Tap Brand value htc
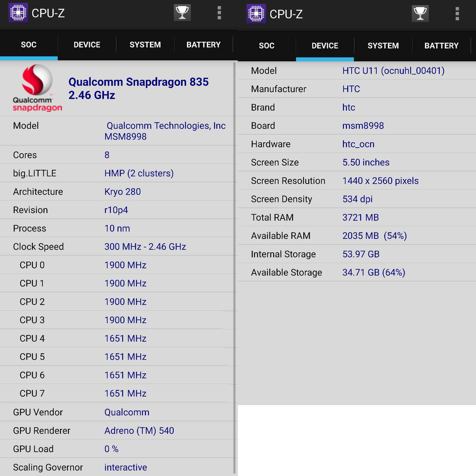Viewport: 476px width, 476px height. [x=349, y=108]
